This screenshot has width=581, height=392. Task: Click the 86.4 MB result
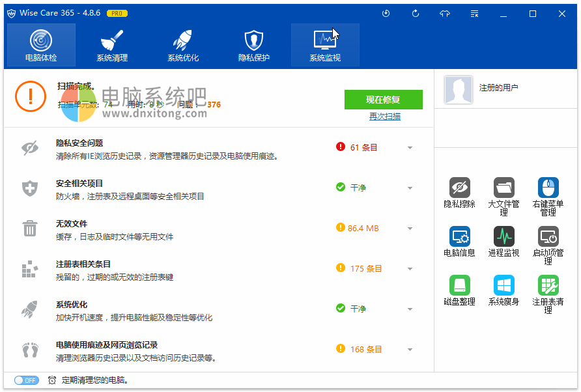(x=363, y=229)
